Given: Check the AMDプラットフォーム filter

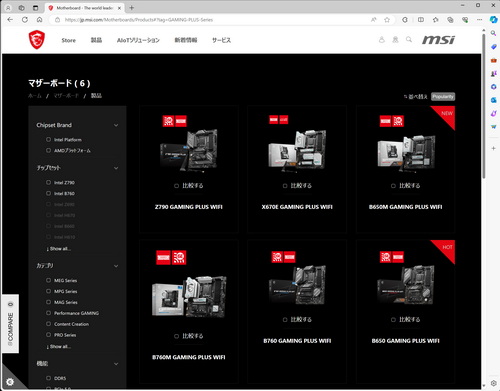Looking at the screenshot, I should [x=48, y=150].
